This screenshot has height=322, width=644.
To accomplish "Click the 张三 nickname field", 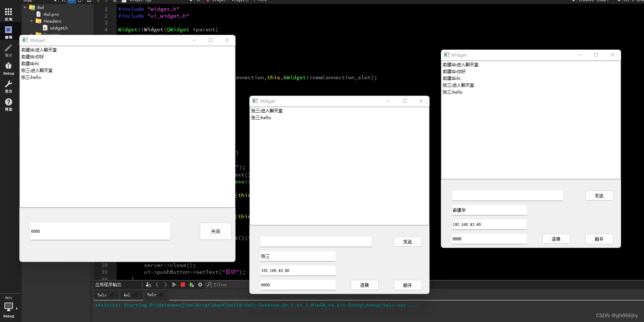I will pyautogui.click(x=298, y=256).
